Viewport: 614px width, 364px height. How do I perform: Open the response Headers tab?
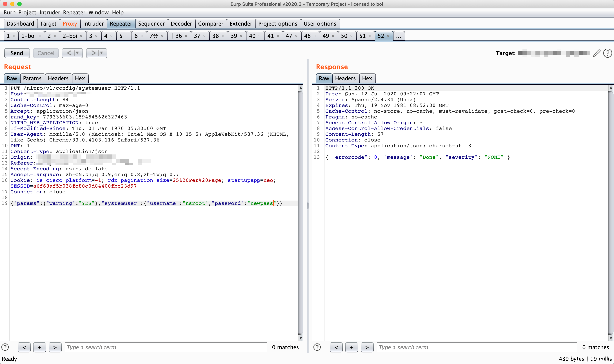(345, 78)
